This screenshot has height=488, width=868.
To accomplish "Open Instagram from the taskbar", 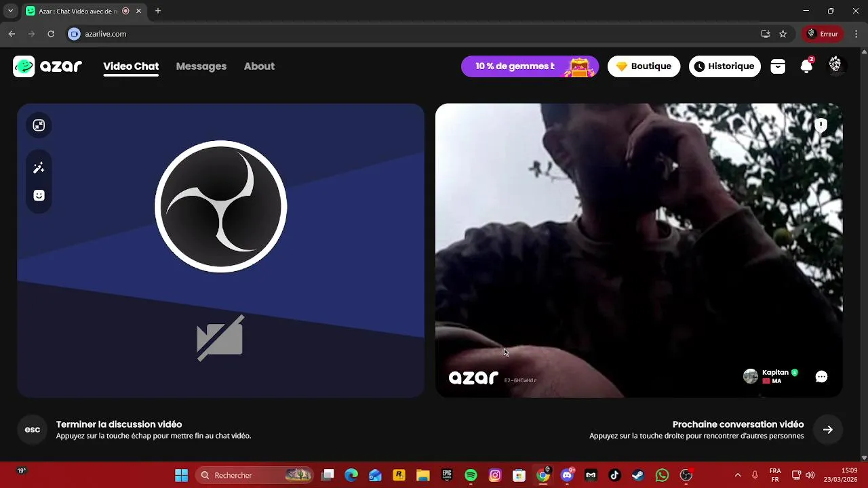I will pos(495,475).
